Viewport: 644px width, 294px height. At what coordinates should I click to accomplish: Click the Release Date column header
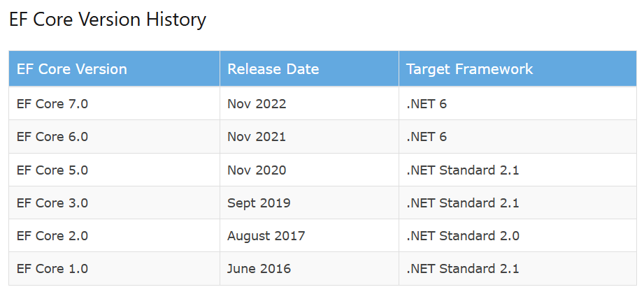pos(273,69)
